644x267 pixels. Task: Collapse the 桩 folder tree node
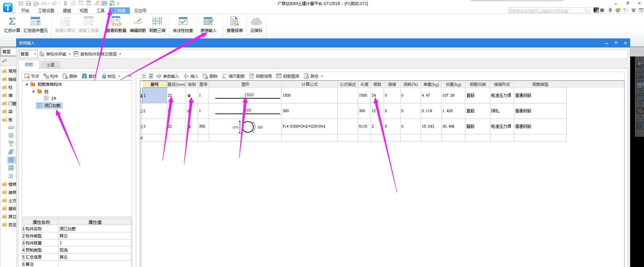pos(33,91)
